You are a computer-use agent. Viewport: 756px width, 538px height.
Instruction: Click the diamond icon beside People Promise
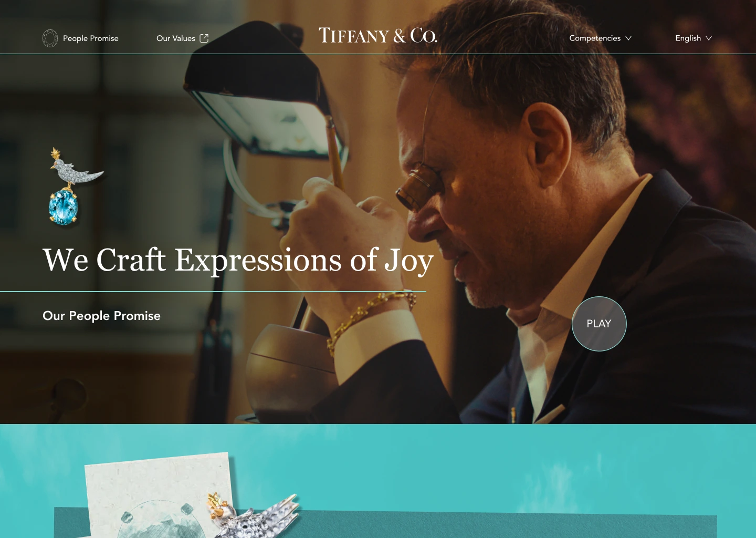[50, 38]
